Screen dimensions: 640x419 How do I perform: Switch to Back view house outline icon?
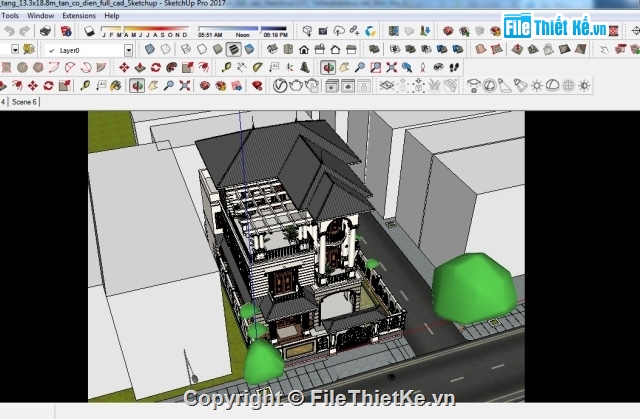pyautogui.click(x=335, y=49)
